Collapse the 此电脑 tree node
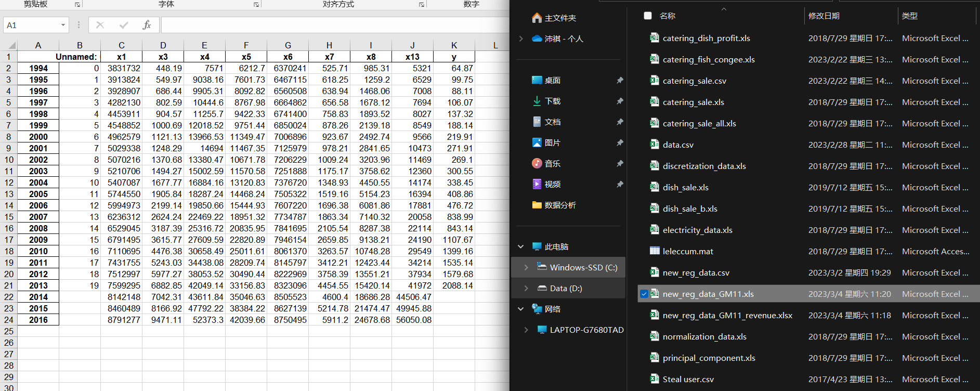 pos(521,247)
